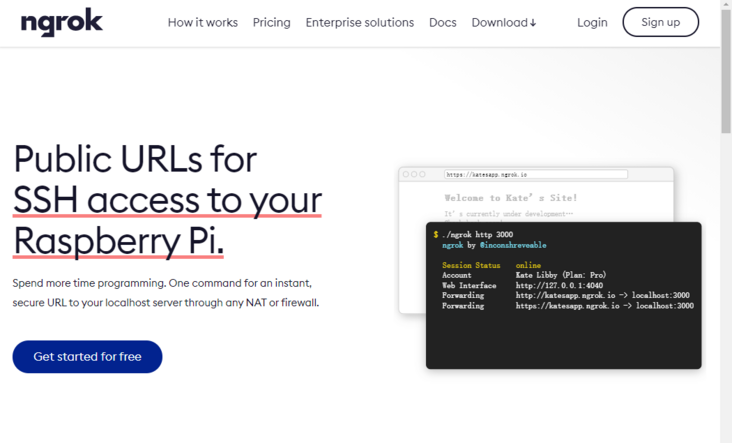This screenshot has height=443, width=732.
Task: Click '@inconshreveable' in the terminal image
Action: coord(513,245)
